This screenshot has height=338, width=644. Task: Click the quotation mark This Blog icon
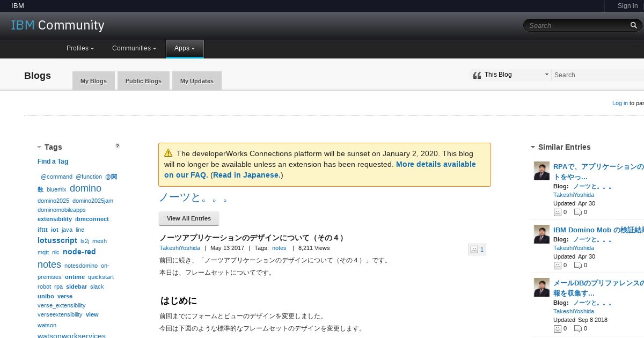477,75
